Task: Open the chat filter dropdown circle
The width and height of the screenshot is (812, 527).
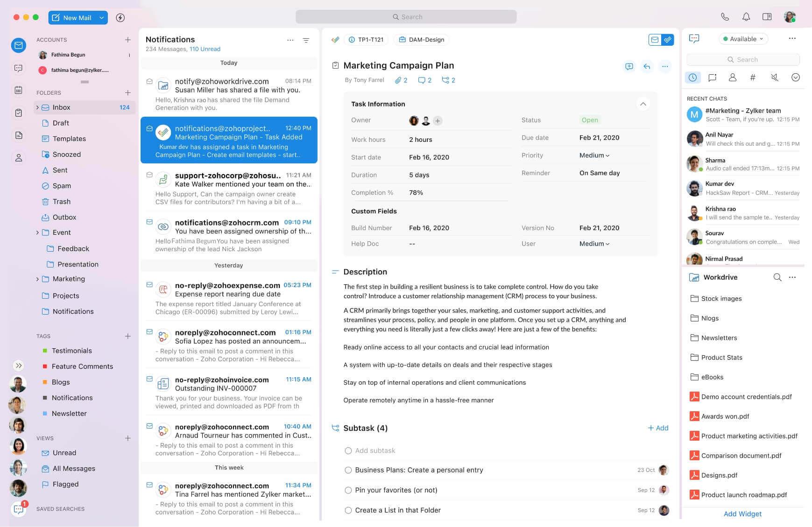Action: [x=796, y=77]
